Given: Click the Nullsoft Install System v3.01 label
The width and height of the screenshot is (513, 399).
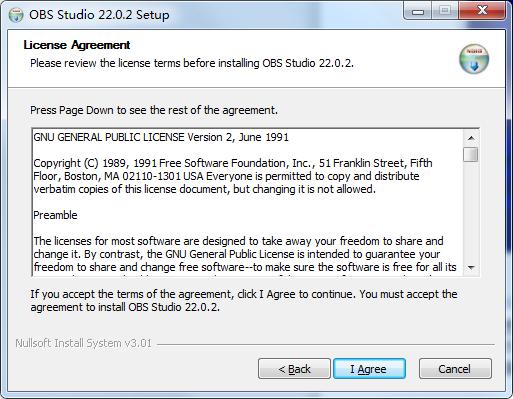Looking at the screenshot, I should click(x=83, y=343).
